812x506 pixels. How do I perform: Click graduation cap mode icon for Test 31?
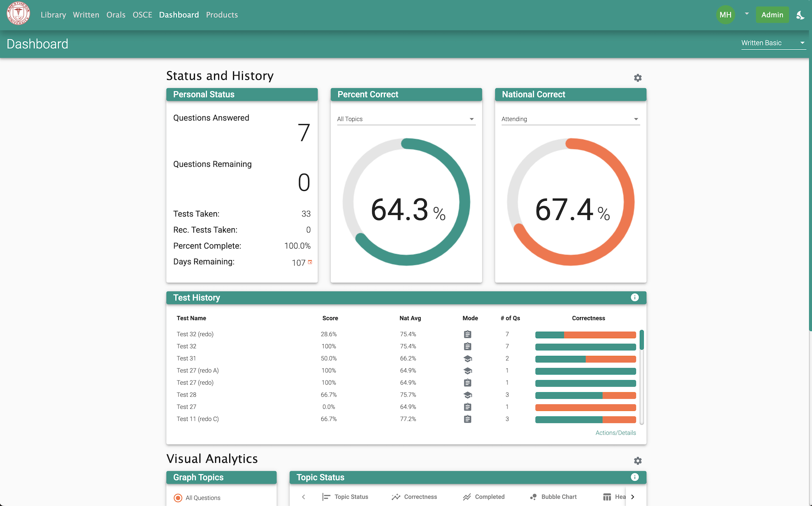tap(467, 358)
